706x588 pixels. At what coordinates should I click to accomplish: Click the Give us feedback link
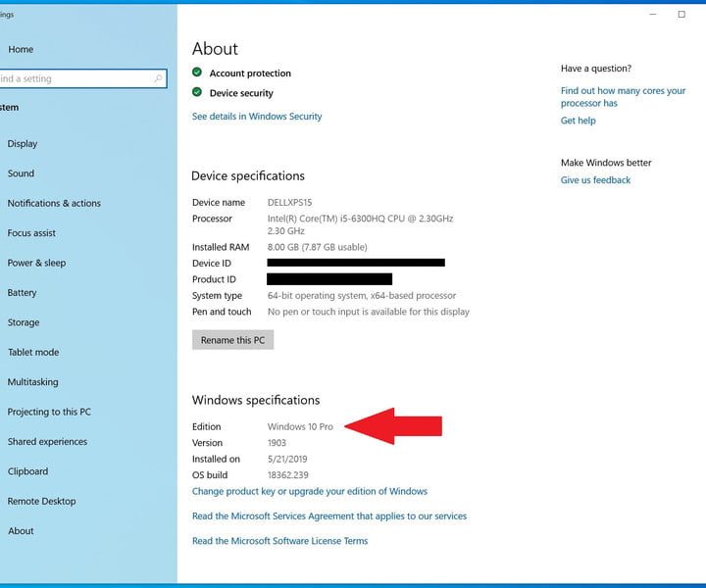coord(595,180)
